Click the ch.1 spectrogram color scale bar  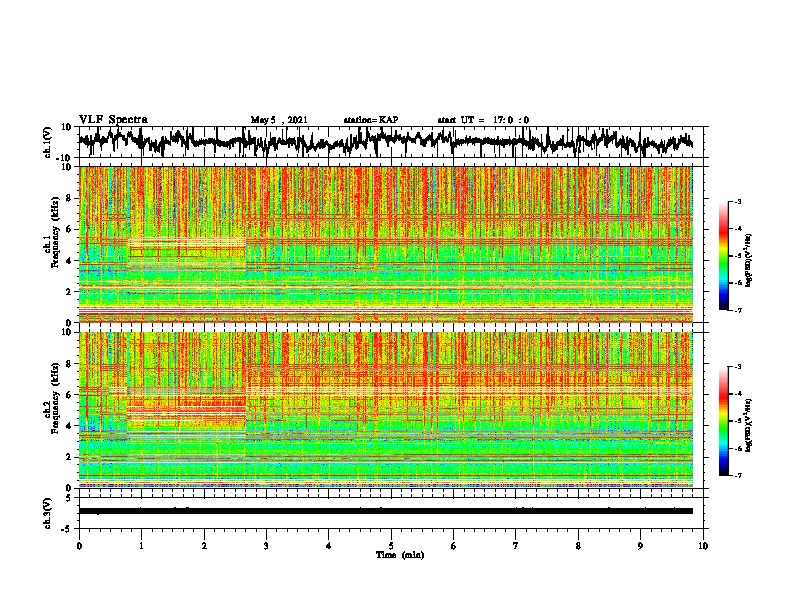pyautogui.click(x=723, y=256)
